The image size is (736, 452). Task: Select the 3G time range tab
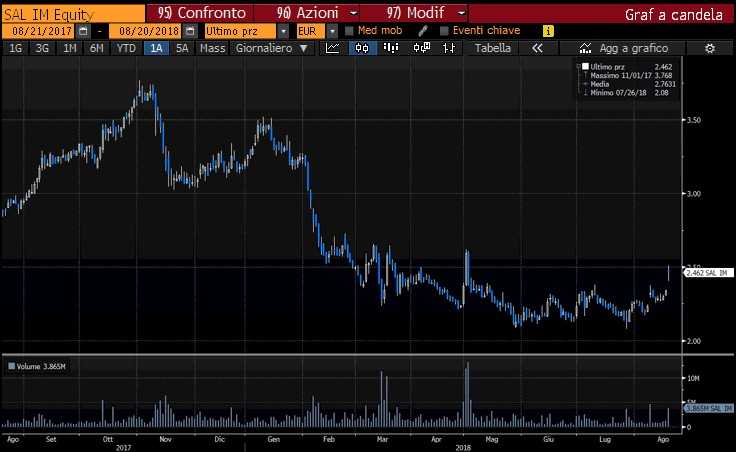pos(42,48)
